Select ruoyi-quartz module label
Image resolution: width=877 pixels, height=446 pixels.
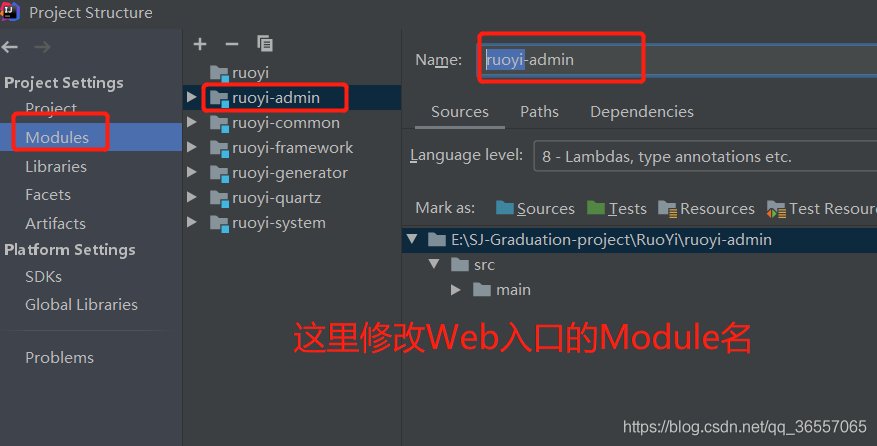click(276, 199)
